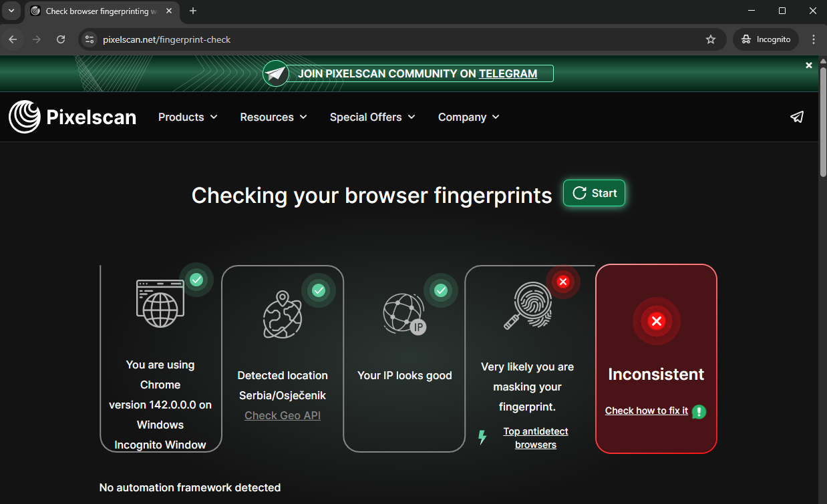Click 'No automation framework detected' text
This screenshot has height=504, width=827.
(x=190, y=487)
